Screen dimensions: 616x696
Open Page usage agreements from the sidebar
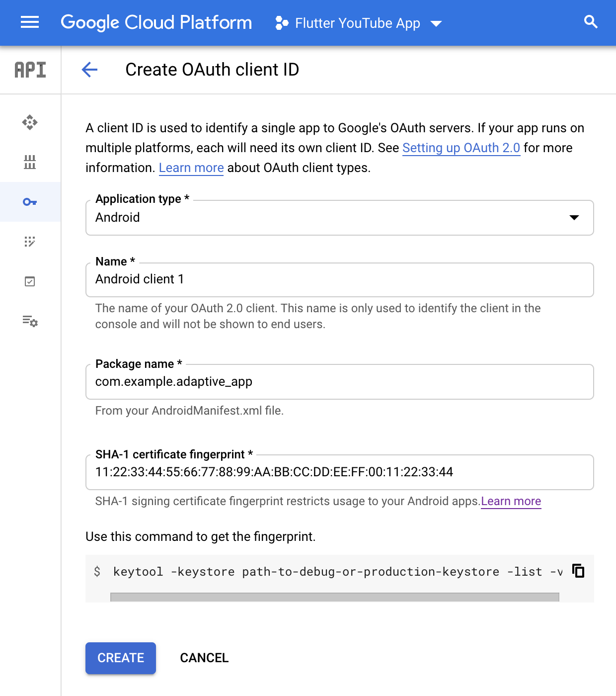(30, 322)
